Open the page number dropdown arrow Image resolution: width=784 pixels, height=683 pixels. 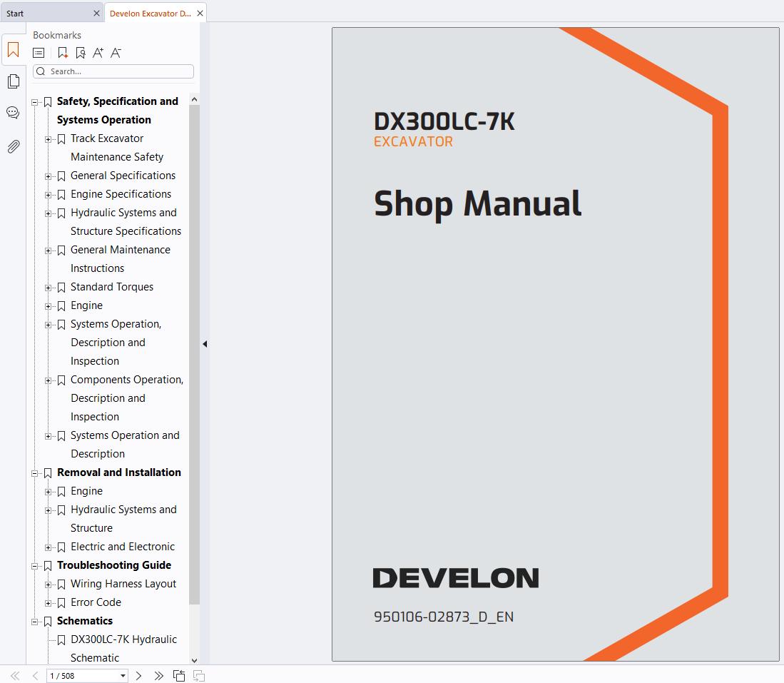click(123, 675)
